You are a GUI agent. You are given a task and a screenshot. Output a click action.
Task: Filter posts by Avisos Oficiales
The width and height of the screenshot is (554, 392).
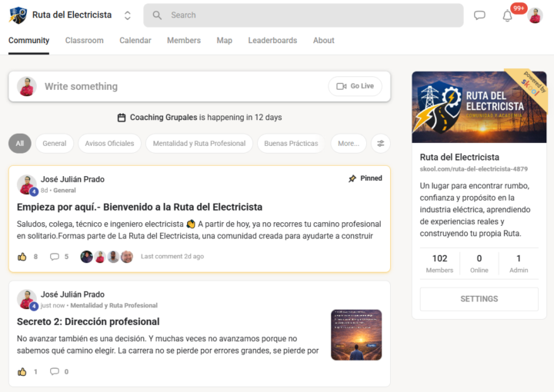point(109,143)
